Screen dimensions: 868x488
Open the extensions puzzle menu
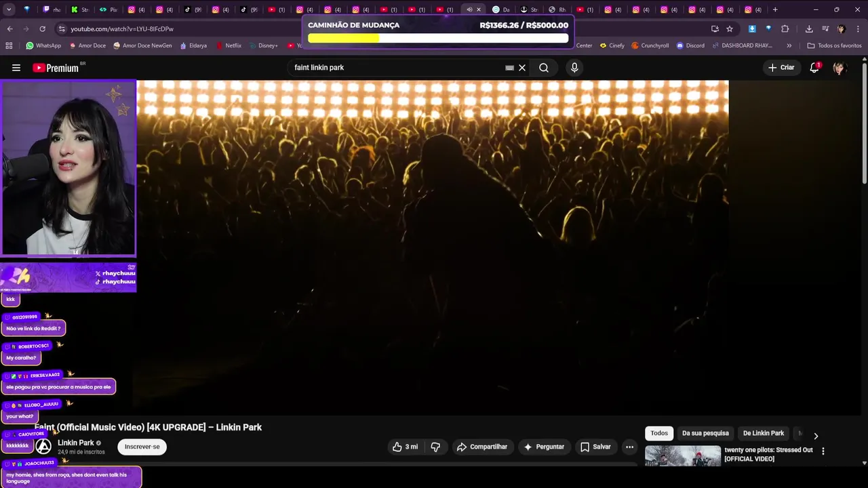pos(785,29)
